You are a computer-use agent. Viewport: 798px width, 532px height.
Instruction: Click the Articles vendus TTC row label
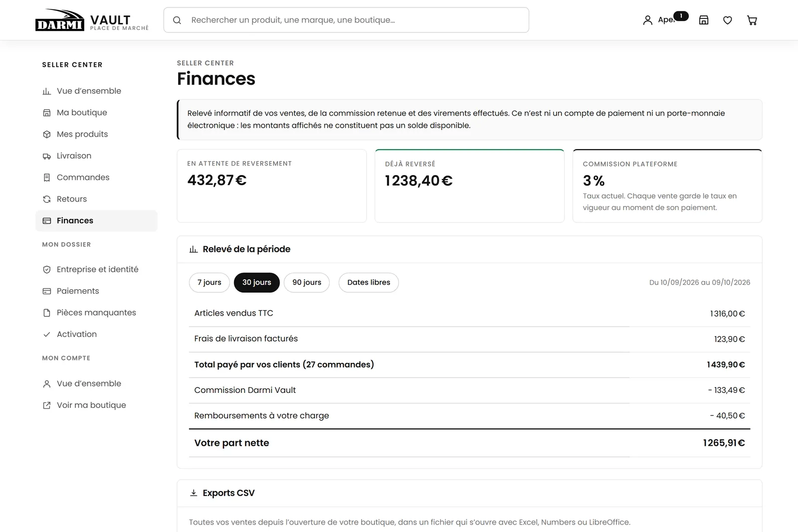(234, 313)
